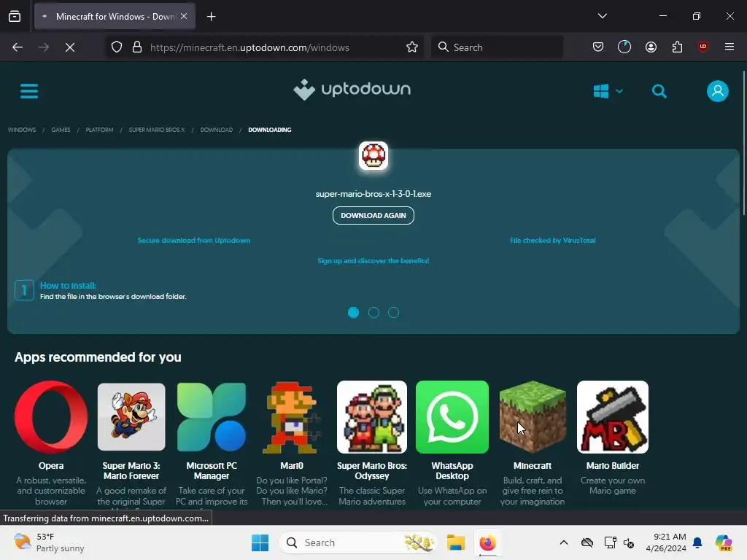Bookmark this page with star icon
This screenshot has height=560, width=747.
[x=412, y=47]
